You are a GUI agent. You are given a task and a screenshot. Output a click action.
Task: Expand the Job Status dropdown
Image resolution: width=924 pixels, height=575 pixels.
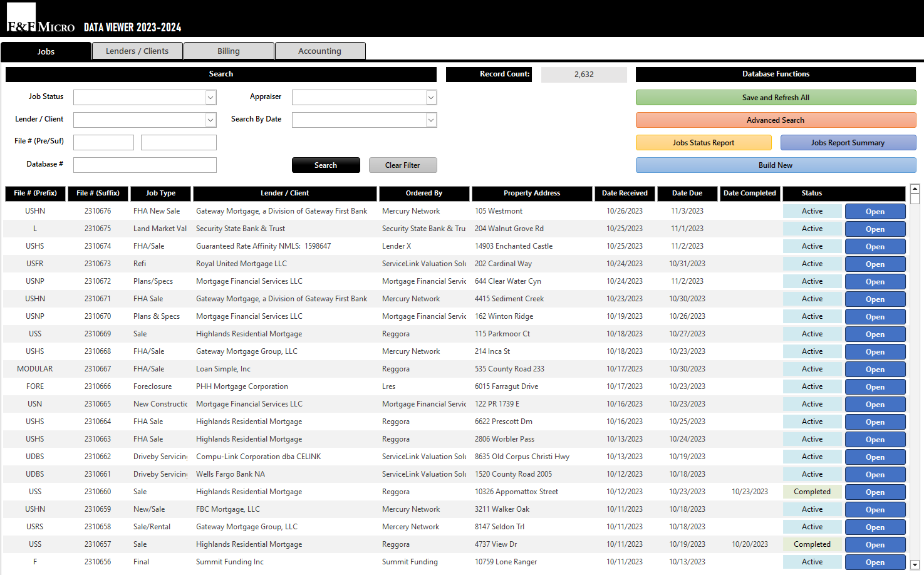[210, 97]
